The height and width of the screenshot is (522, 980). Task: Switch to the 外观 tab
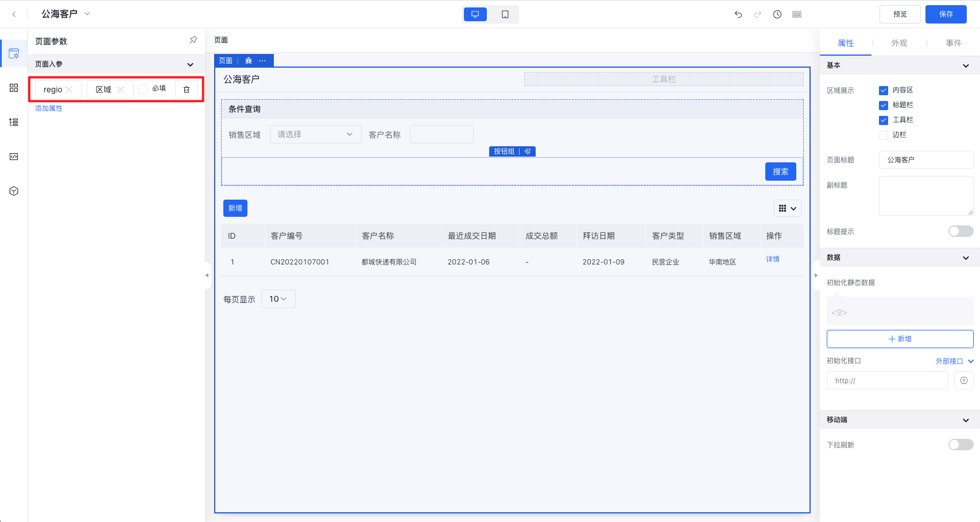pos(899,43)
